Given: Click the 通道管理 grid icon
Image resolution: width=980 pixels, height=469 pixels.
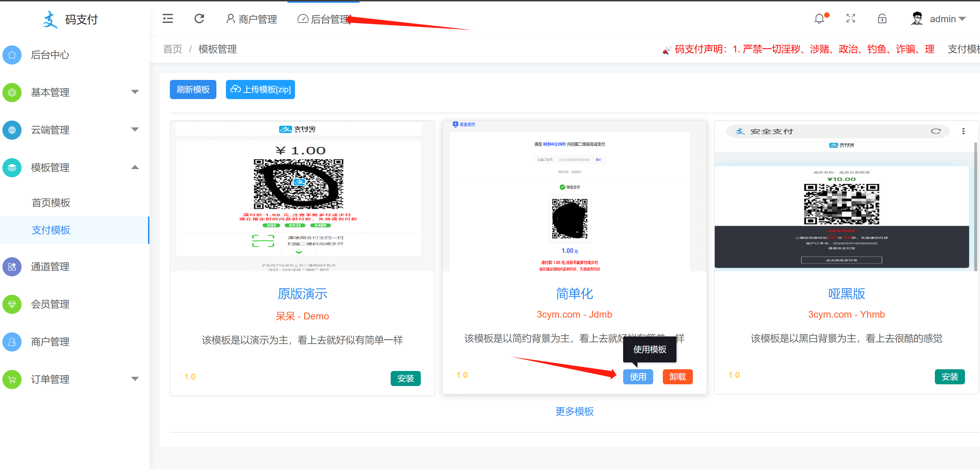Looking at the screenshot, I should [12, 267].
